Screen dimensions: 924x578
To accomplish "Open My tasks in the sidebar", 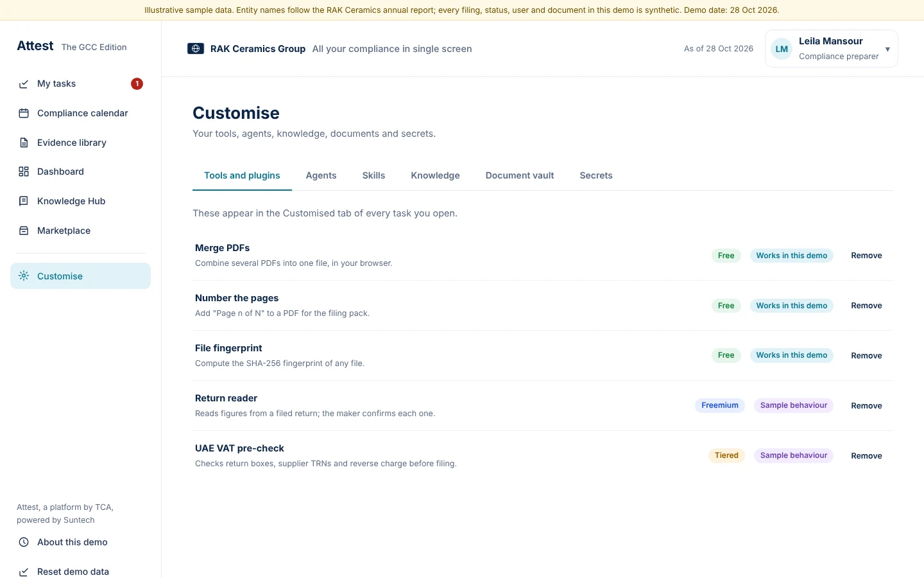I will 80,84.
